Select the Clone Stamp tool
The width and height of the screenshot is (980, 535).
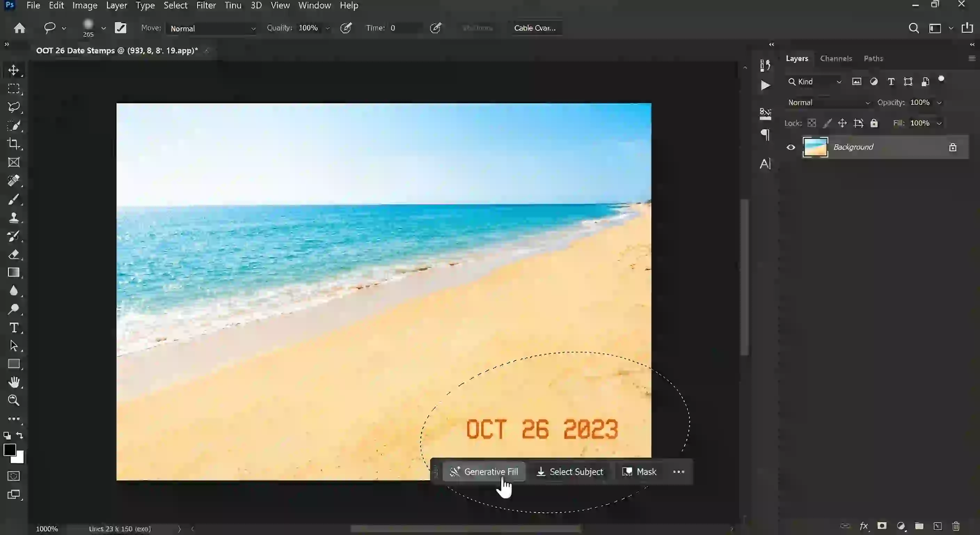coord(14,218)
